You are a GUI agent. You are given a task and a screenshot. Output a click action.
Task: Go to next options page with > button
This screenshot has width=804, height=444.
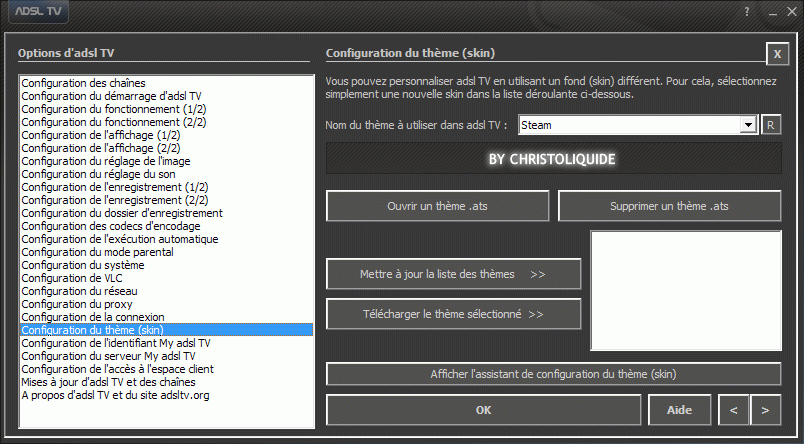(x=766, y=410)
